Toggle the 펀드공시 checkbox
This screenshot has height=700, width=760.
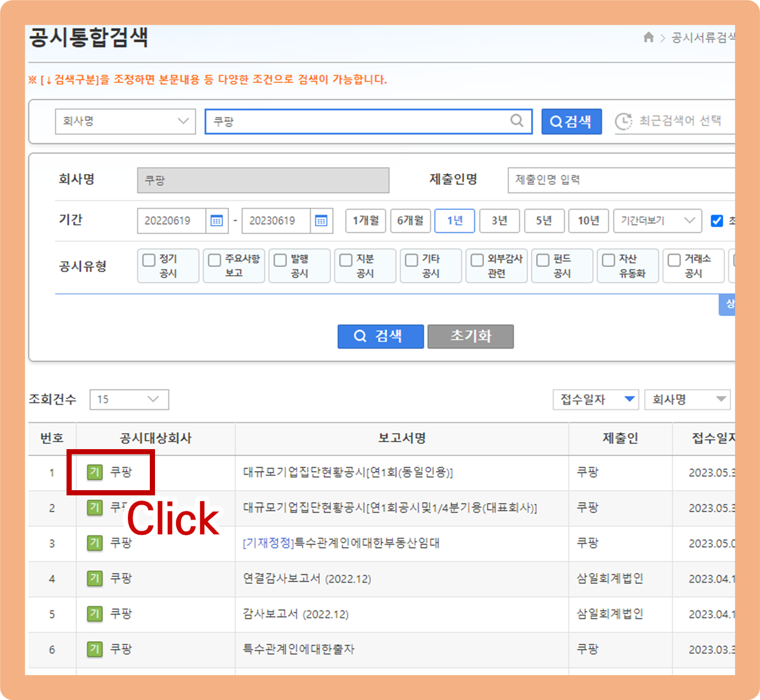point(543,260)
